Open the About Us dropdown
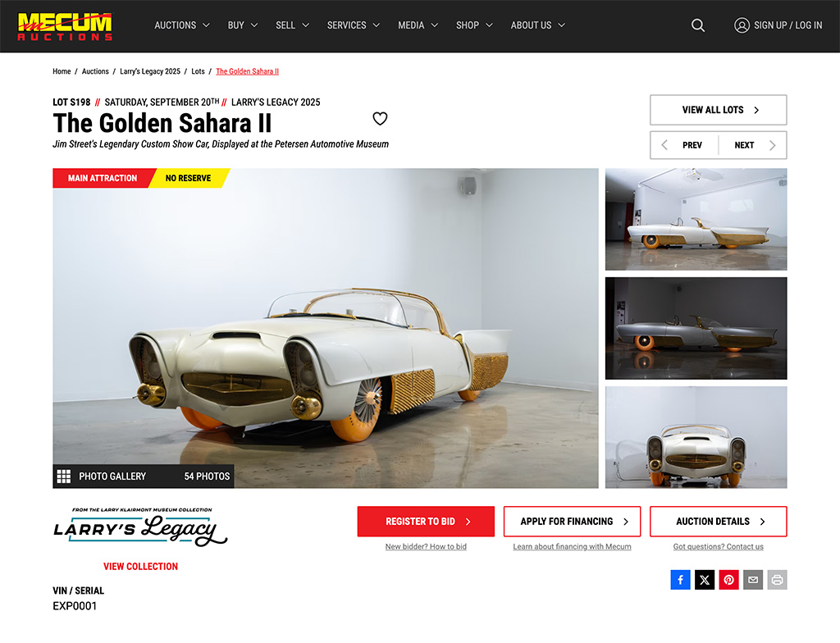Image resolution: width=840 pixels, height=643 pixels. 537,25
